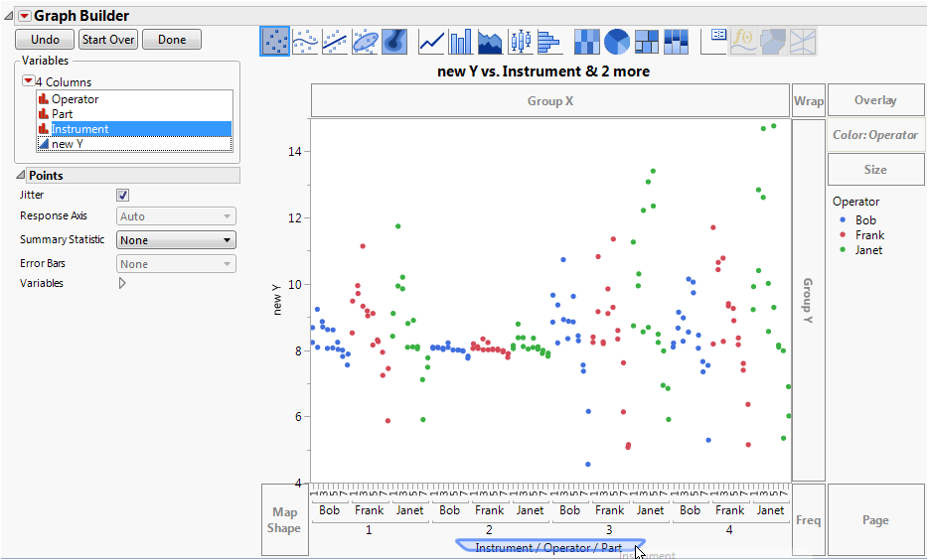928x560 pixels.
Task: Select Operator in the columns list
Action: [x=75, y=99]
